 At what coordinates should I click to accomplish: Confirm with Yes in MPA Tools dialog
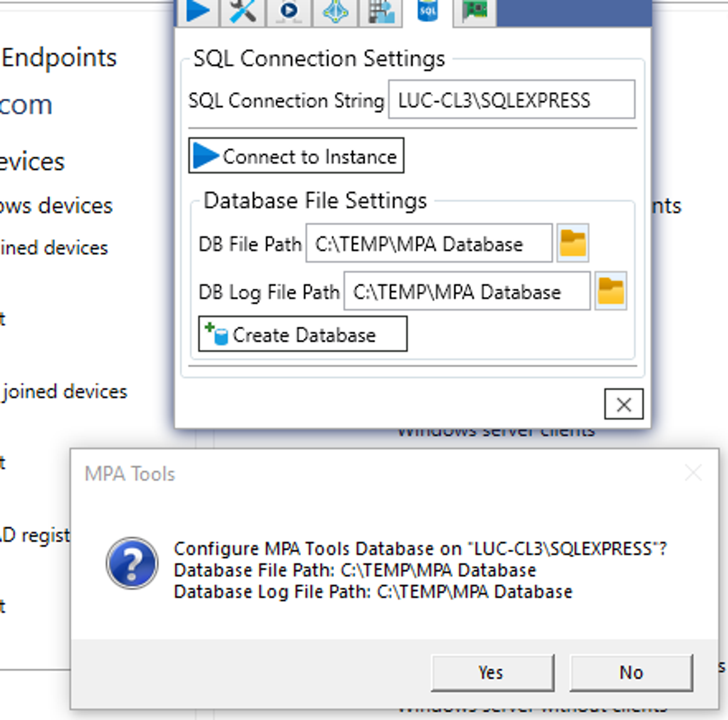click(493, 673)
